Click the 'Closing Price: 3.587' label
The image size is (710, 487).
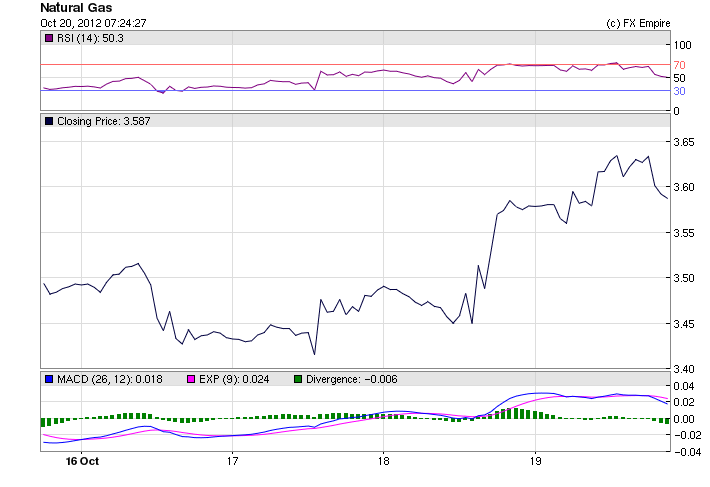click(104, 121)
